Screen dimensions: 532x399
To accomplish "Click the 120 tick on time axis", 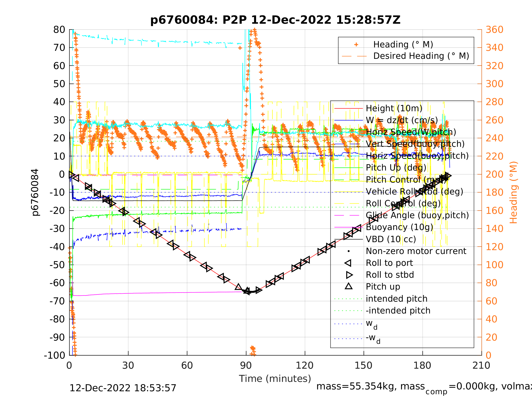I will tap(304, 365).
